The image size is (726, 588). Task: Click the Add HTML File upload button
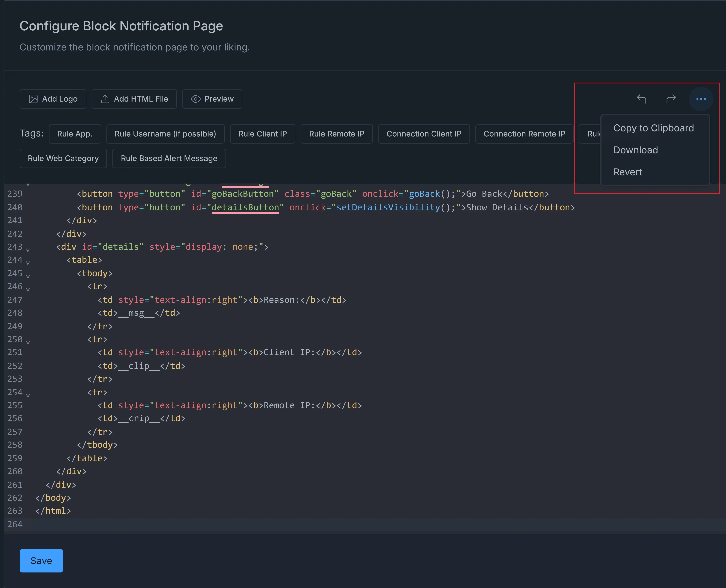click(x=134, y=99)
